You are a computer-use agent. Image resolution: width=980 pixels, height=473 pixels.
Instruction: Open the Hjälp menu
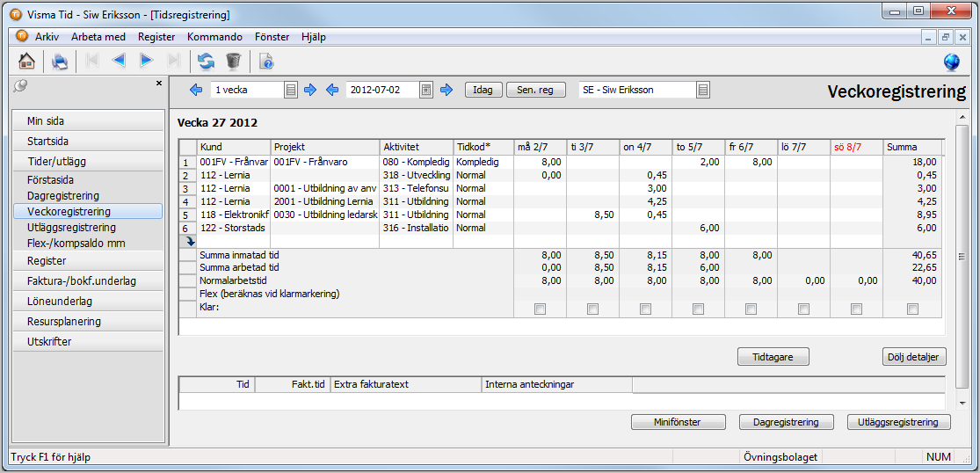pos(313,37)
